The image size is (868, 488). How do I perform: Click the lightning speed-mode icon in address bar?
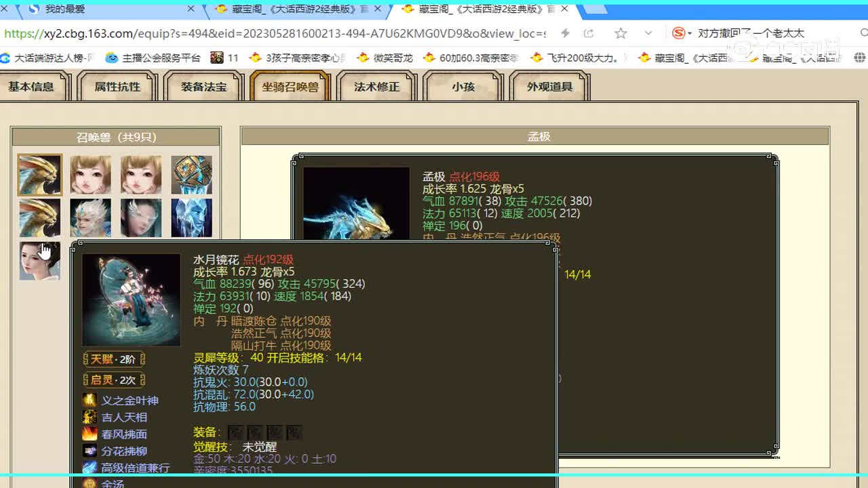click(565, 33)
